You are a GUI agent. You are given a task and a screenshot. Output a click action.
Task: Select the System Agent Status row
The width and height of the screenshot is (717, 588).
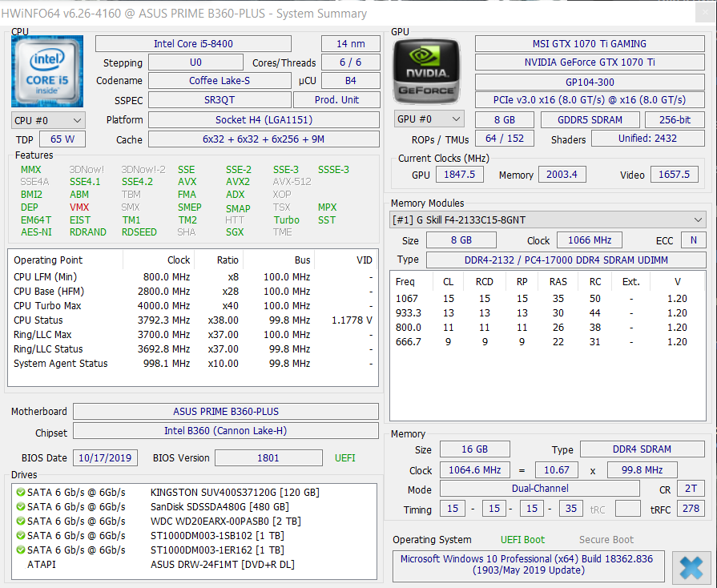pyautogui.click(x=193, y=364)
